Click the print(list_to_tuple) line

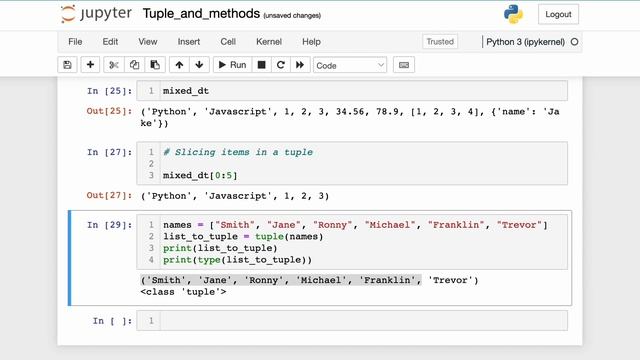click(220, 248)
